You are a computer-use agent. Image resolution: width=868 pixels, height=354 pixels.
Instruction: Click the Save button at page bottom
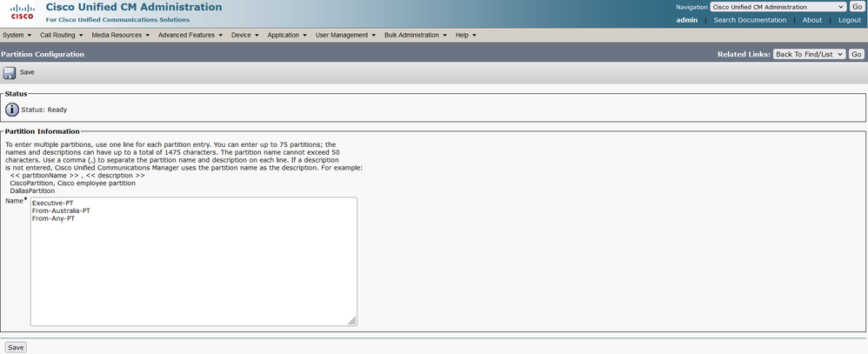(x=16, y=347)
